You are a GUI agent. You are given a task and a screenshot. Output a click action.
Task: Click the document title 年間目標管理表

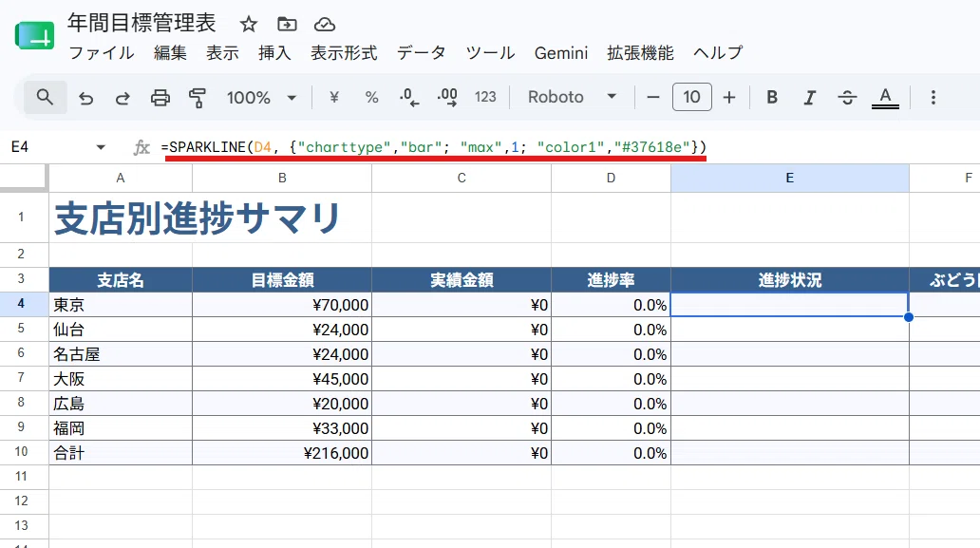click(141, 23)
